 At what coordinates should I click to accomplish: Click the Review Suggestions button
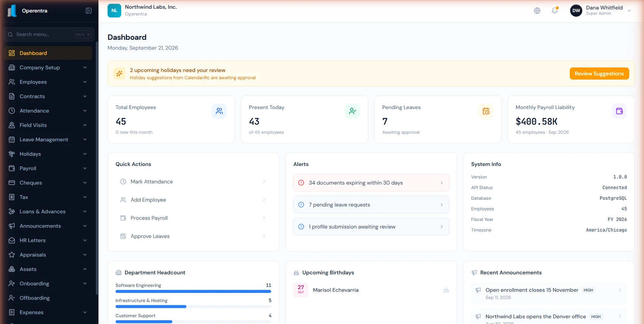click(x=599, y=74)
